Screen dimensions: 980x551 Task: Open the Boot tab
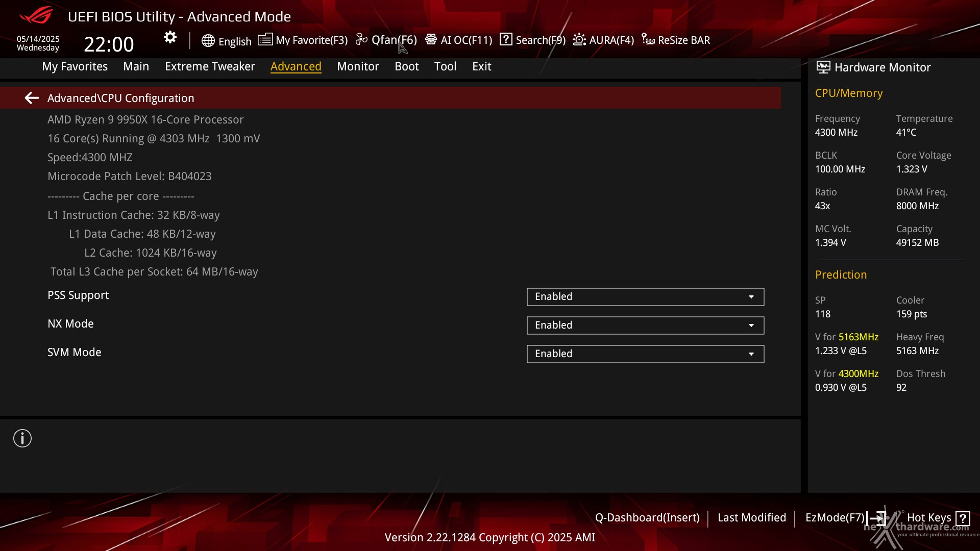tap(407, 66)
